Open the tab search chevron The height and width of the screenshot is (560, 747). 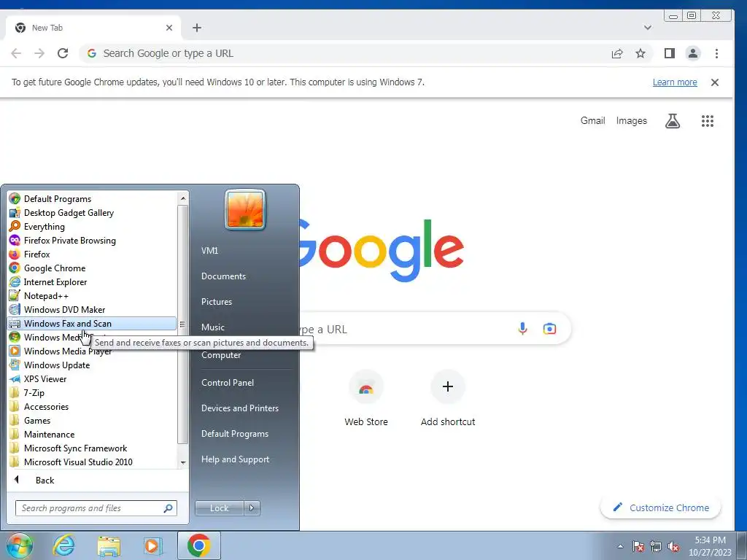pos(648,28)
